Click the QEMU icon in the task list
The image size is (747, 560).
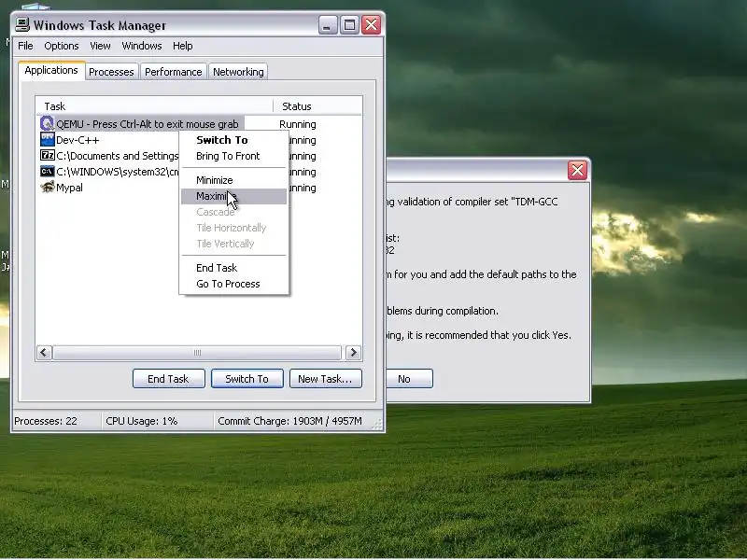tap(48, 124)
